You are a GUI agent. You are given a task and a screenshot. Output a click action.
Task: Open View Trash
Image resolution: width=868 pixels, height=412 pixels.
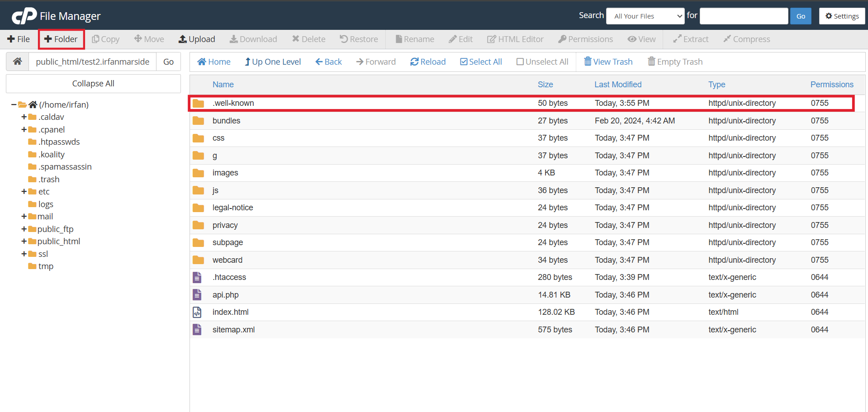pos(608,62)
